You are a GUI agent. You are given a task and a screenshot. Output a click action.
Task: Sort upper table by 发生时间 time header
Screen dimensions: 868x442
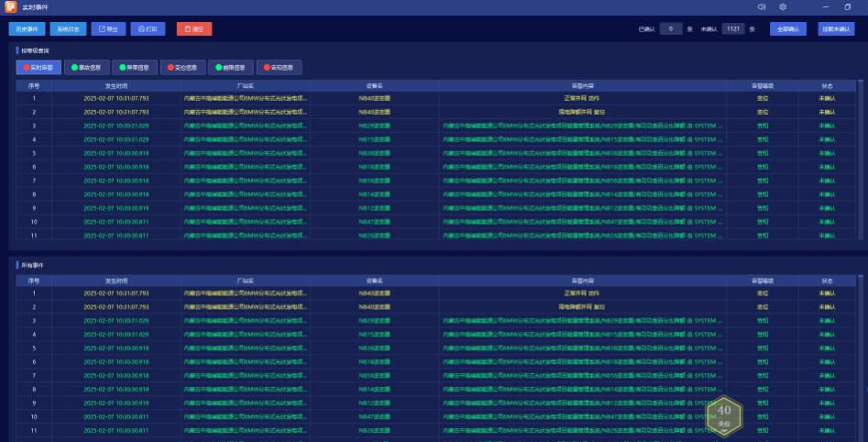(116, 86)
